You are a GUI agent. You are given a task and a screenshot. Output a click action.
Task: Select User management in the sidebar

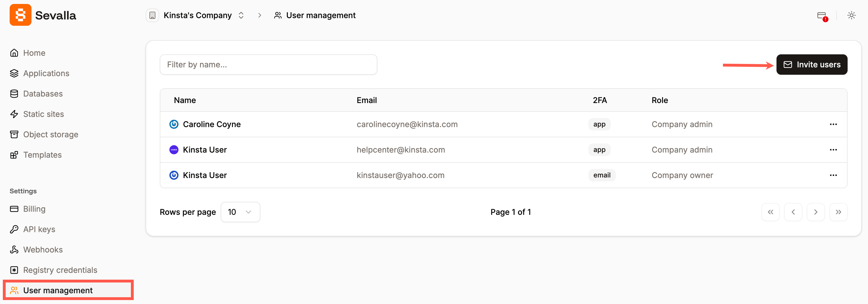tap(58, 290)
